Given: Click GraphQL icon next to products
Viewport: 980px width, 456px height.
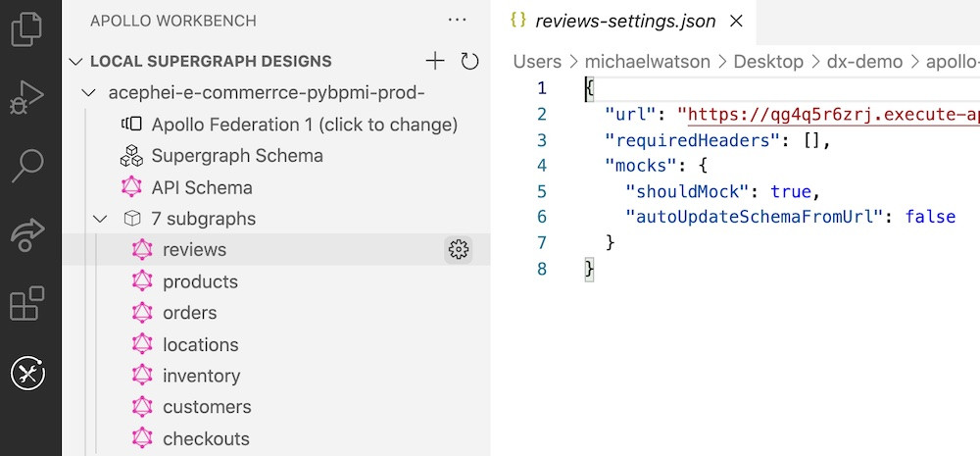Looking at the screenshot, I should 142,280.
